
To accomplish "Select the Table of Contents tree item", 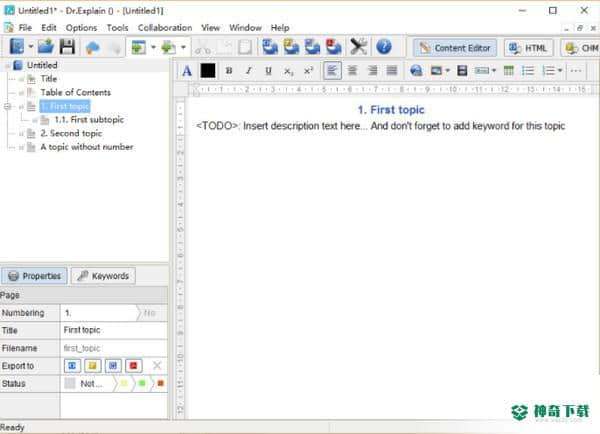I will pyautogui.click(x=75, y=92).
